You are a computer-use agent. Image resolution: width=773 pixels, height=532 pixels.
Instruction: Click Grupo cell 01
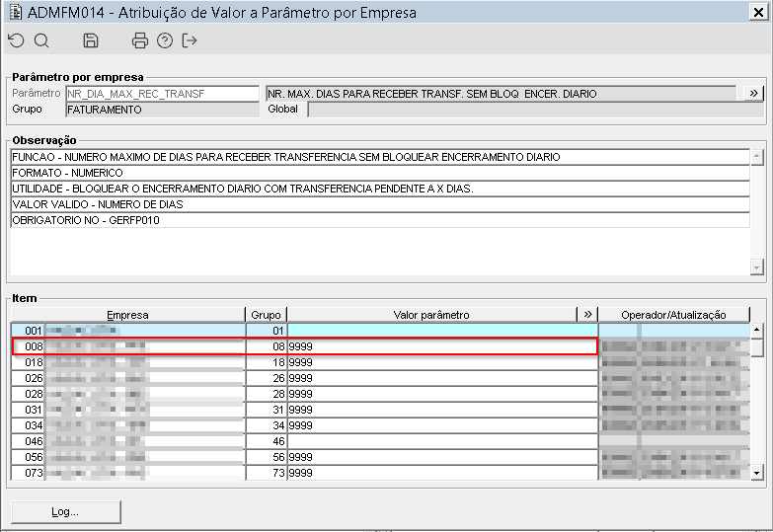[267, 331]
